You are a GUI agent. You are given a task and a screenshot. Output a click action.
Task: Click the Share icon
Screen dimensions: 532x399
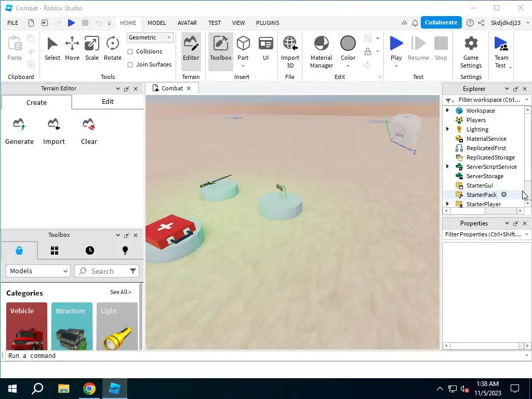tap(481, 23)
